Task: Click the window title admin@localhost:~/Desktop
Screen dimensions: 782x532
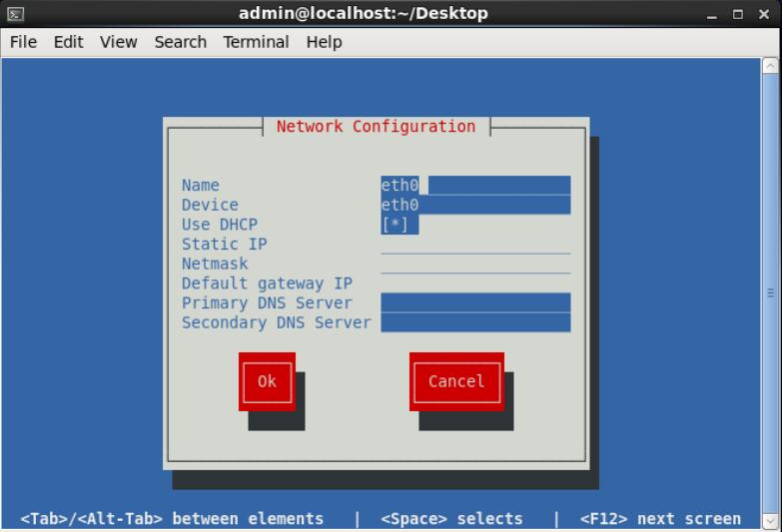Action: tap(364, 13)
